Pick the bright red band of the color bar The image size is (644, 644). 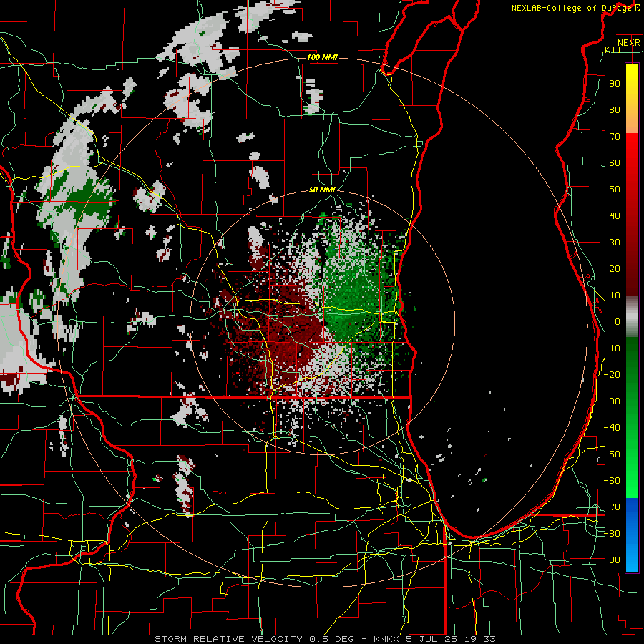point(632,150)
